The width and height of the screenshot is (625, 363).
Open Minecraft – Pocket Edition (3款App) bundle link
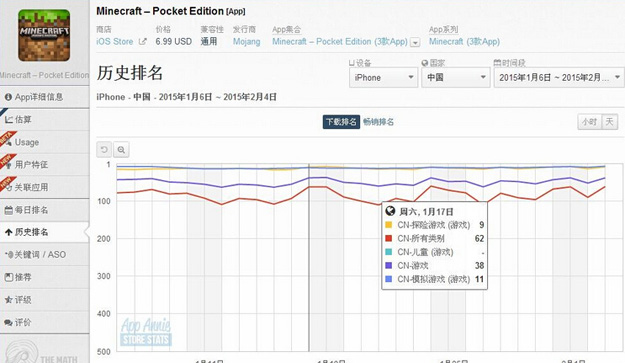340,41
